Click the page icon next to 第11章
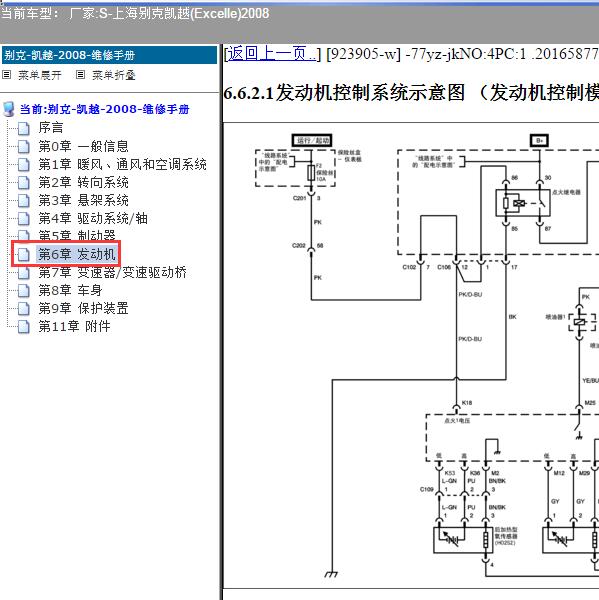 tap(24, 327)
